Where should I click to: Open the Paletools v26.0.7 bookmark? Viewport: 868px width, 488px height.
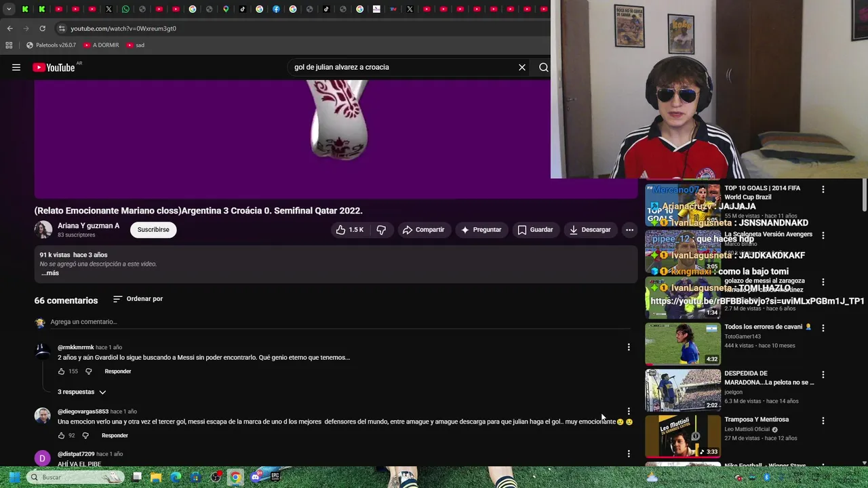51,45
